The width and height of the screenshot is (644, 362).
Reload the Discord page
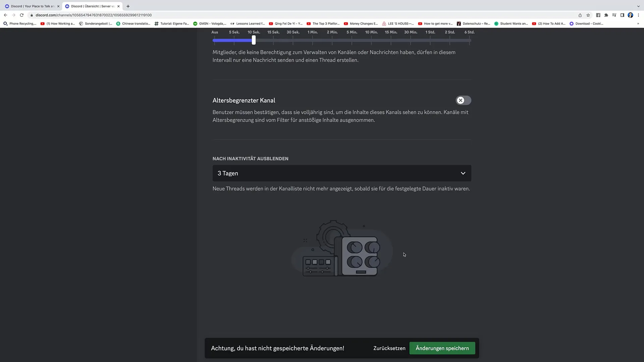pos(22,15)
